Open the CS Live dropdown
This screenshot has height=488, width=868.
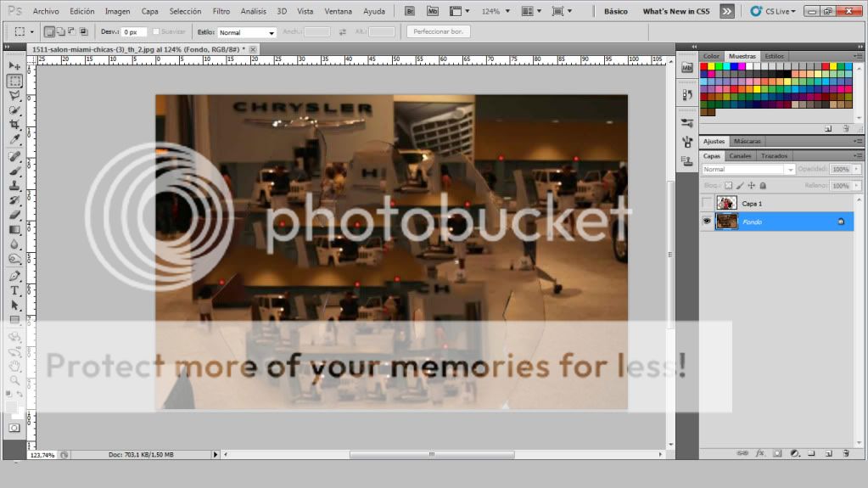click(773, 11)
